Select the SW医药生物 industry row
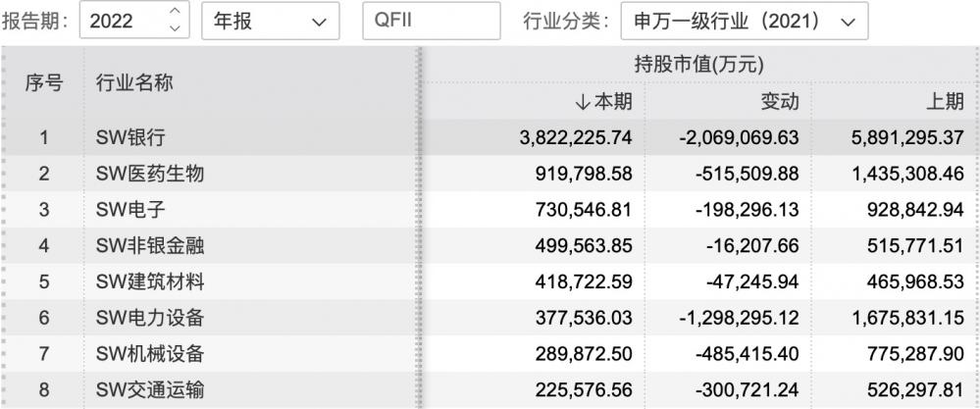This screenshot has width=980, height=409. coord(490,174)
